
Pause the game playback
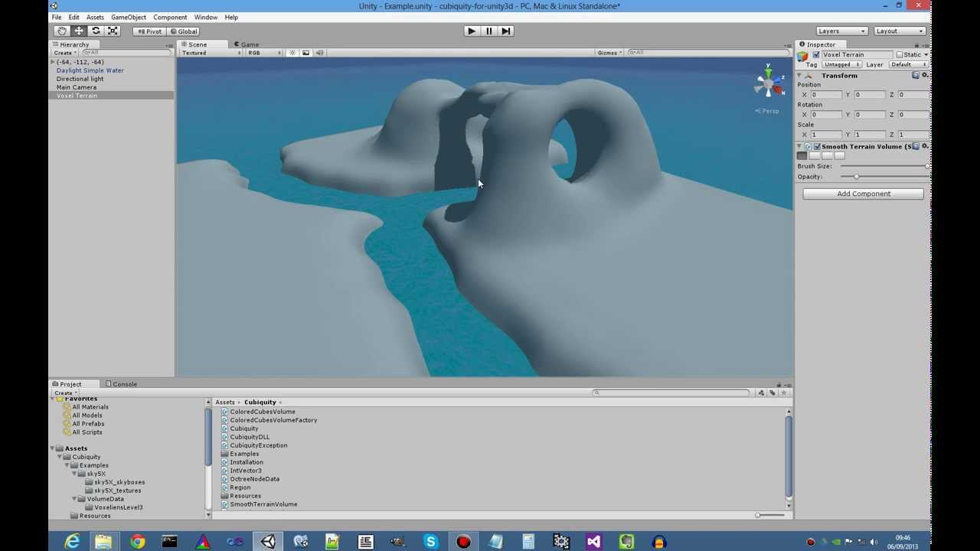click(488, 31)
